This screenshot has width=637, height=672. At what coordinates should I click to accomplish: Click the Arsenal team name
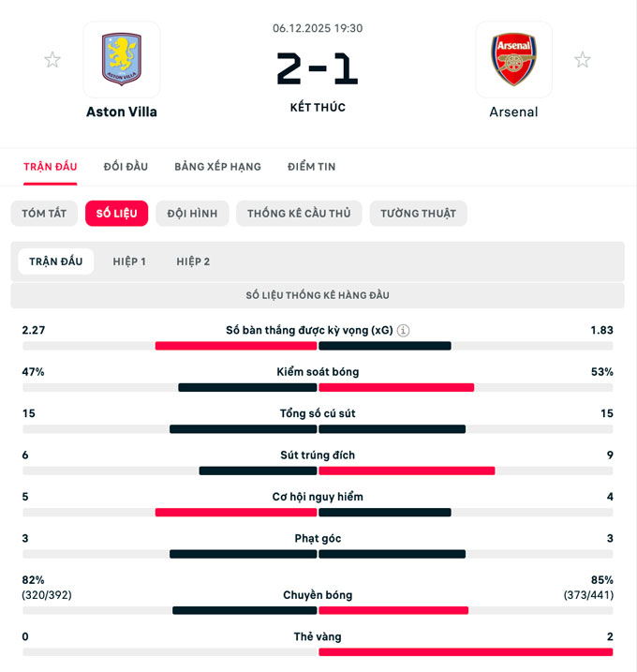tap(513, 112)
